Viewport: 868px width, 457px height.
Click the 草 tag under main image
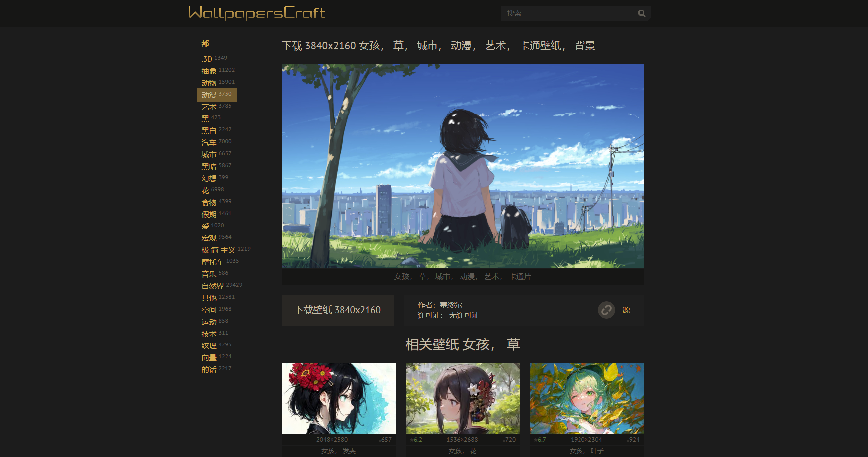[423, 277]
